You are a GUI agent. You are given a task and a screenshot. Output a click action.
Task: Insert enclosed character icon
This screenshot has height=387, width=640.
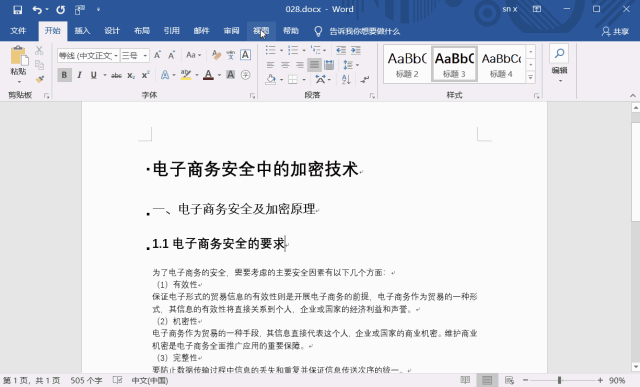[x=245, y=75]
